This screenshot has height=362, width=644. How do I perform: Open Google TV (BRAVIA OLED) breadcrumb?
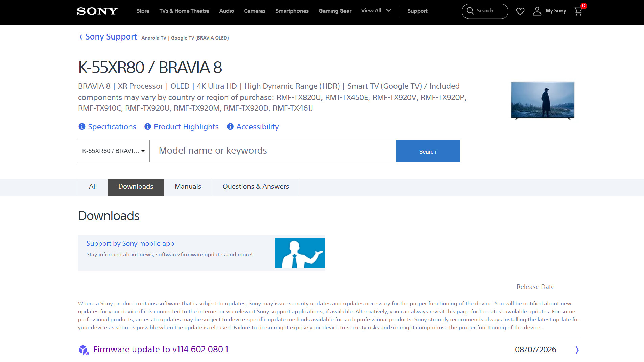200,38
